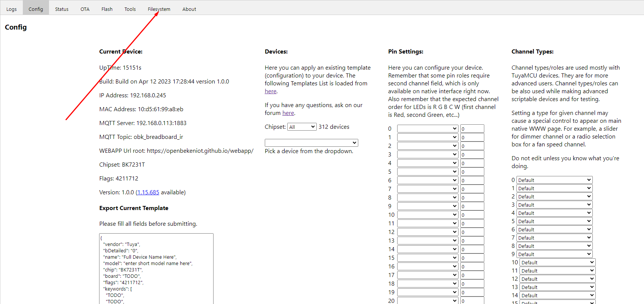Click pin 11 channel number field
644x304 pixels.
[x=472, y=224]
